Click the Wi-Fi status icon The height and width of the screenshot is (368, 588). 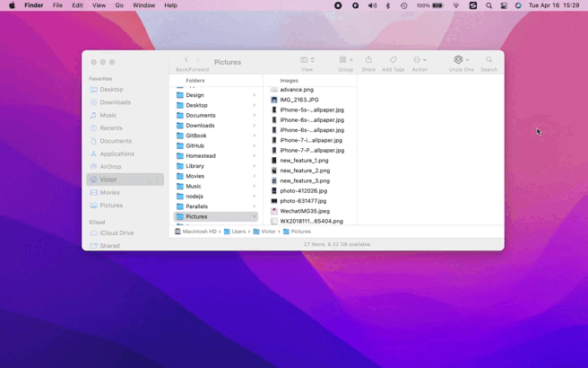(x=456, y=5)
